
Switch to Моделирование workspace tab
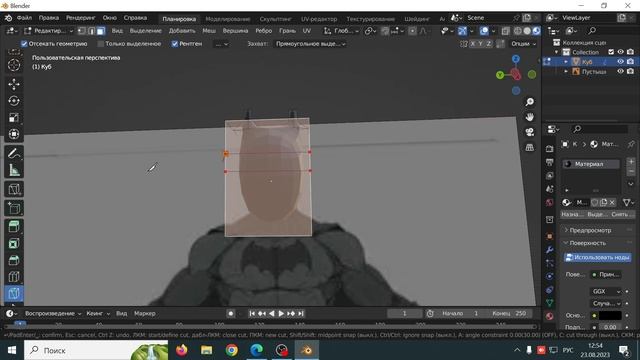(228, 19)
